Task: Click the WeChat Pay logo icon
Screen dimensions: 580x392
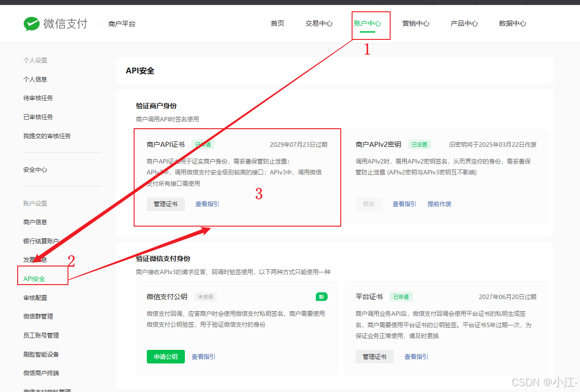Action: [x=32, y=24]
